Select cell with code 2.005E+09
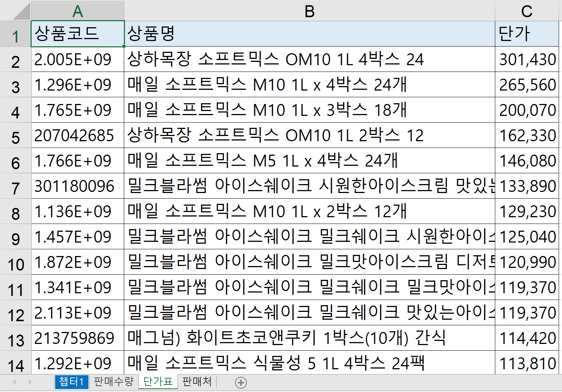 coord(78,59)
